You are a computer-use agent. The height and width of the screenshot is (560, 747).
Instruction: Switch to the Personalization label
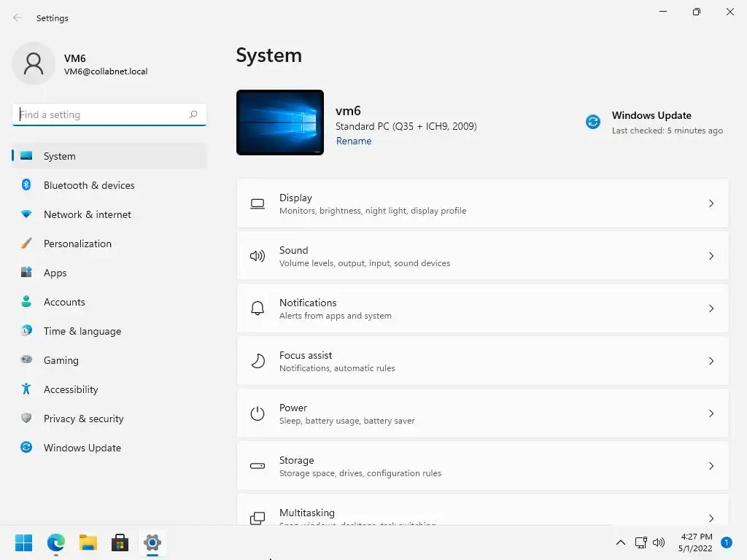[x=77, y=244]
